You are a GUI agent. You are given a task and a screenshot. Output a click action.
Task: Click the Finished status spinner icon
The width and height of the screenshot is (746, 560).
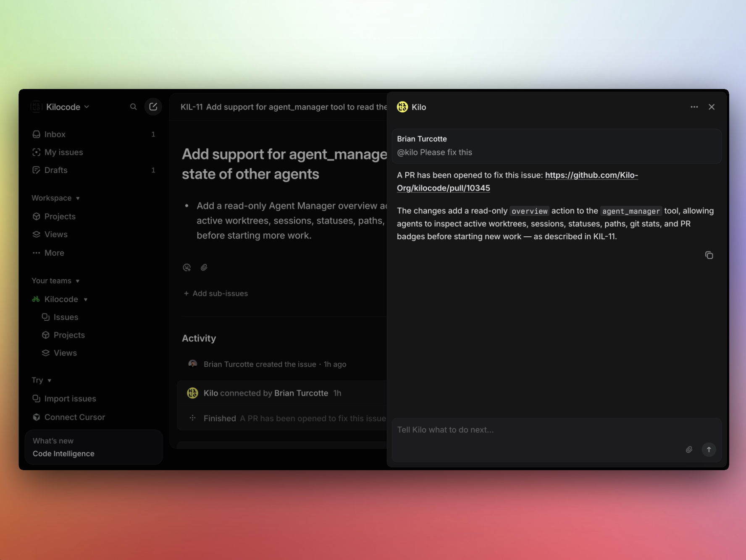click(193, 418)
